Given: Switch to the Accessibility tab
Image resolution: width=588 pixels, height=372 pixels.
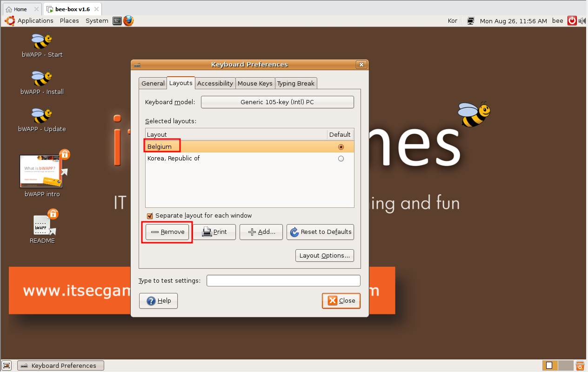Looking at the screenshot, I should (215, 83).
